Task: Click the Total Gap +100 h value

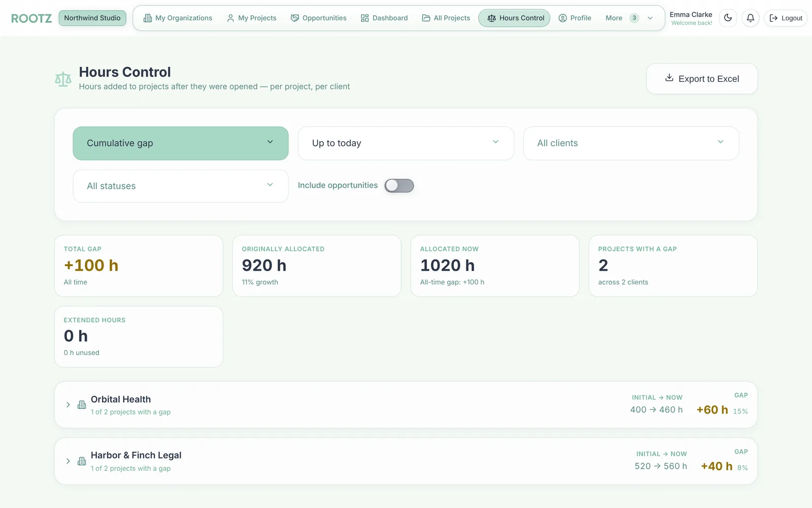Action: (91, 265)
